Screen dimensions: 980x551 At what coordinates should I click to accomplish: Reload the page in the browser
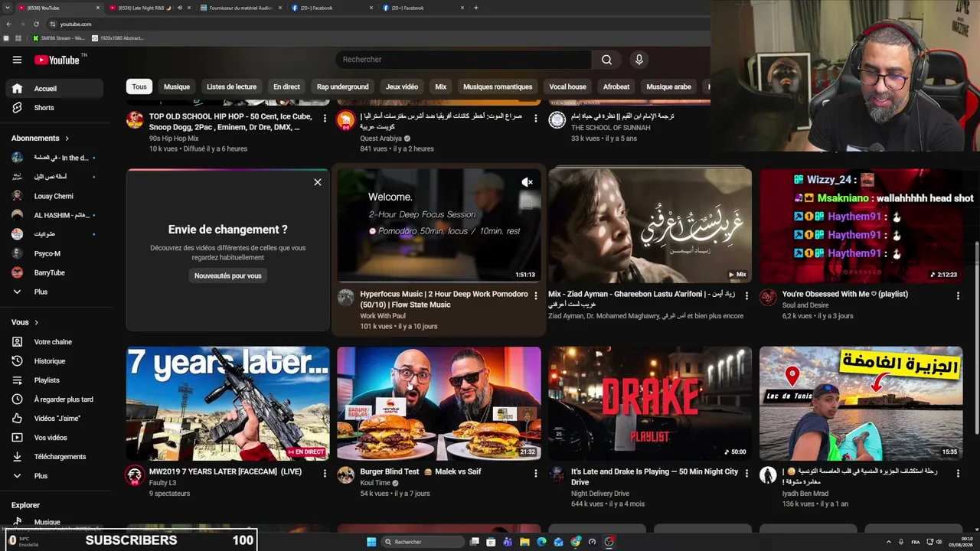click(x=36, y=24)
